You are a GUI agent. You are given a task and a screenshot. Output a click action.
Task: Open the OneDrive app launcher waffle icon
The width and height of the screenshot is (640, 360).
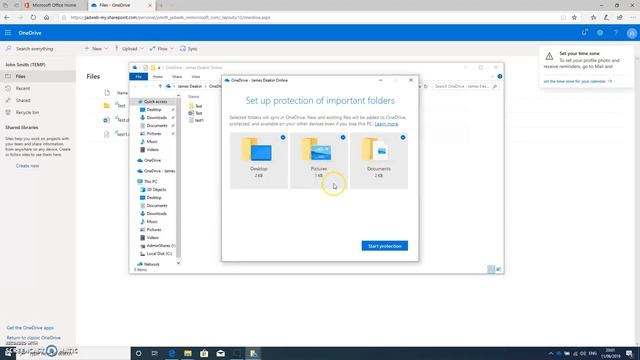coord(8,33)
